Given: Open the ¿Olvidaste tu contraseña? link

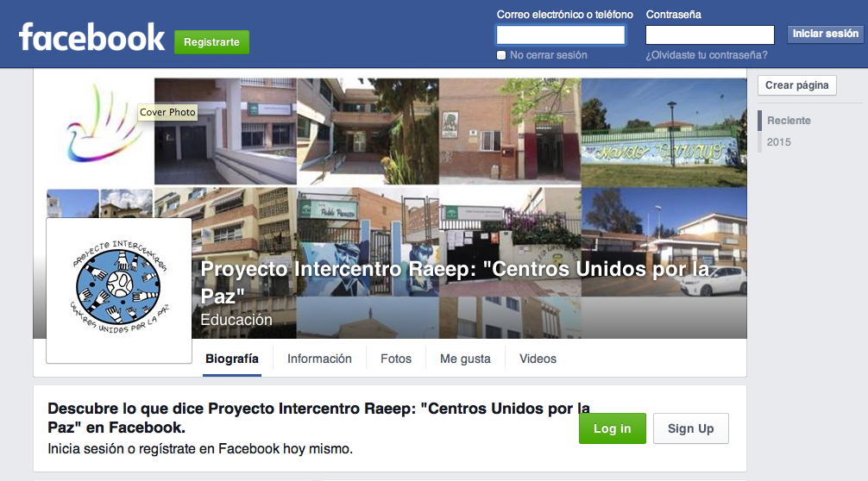Looking at the screenshot, I should coord(707,55).
